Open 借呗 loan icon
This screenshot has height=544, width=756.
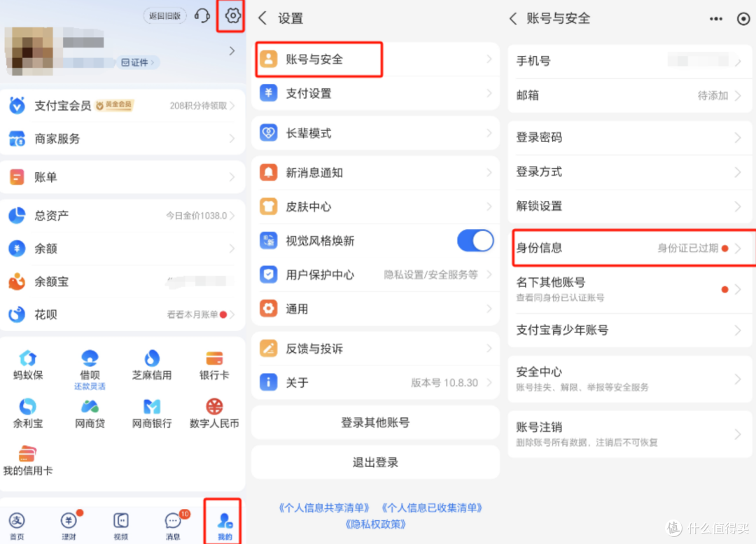(90, 358)
